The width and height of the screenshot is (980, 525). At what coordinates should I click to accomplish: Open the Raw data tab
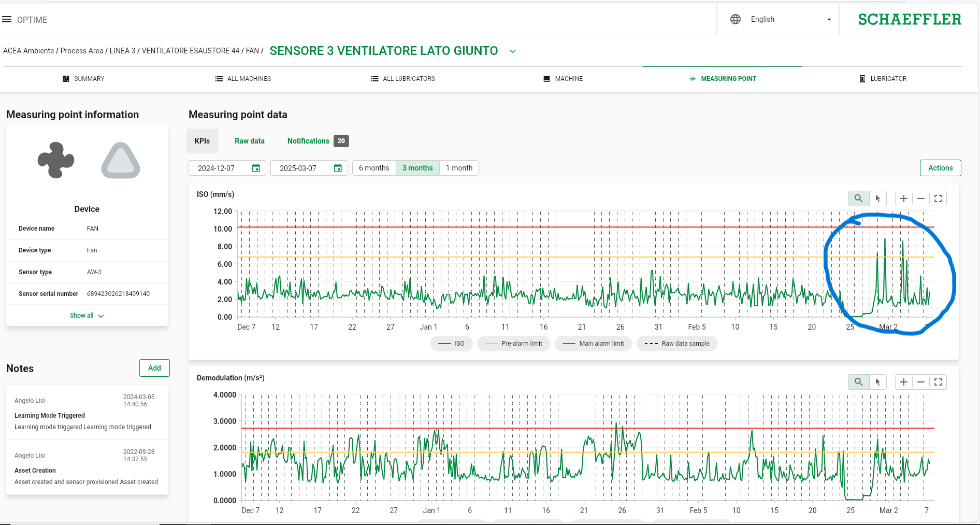click(249, 141)
